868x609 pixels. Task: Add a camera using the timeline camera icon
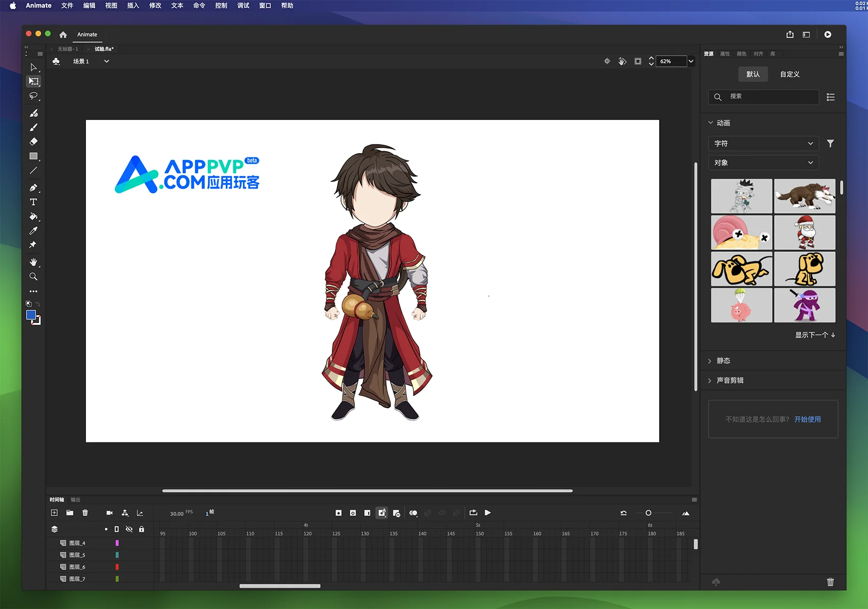pyautogui.click(x=109, y=512)
